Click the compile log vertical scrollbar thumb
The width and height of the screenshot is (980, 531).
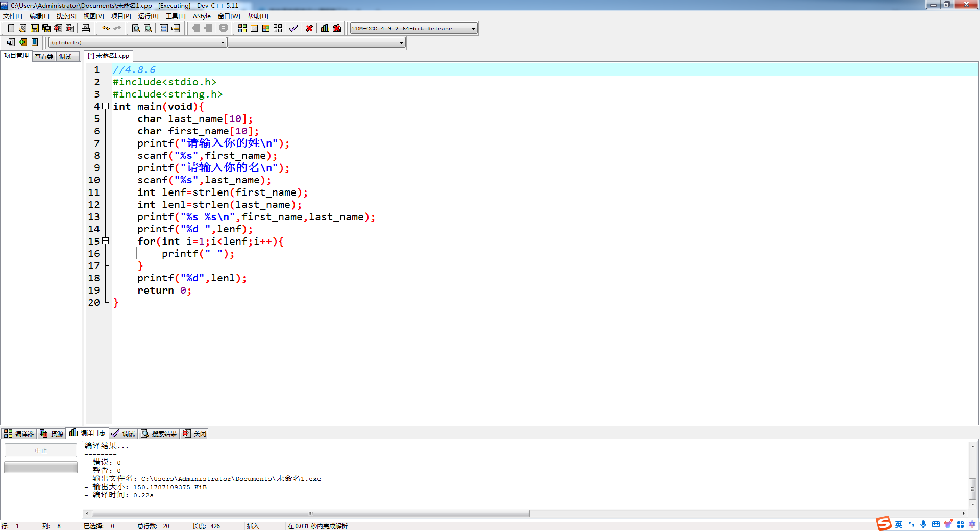tap(972, 489)
